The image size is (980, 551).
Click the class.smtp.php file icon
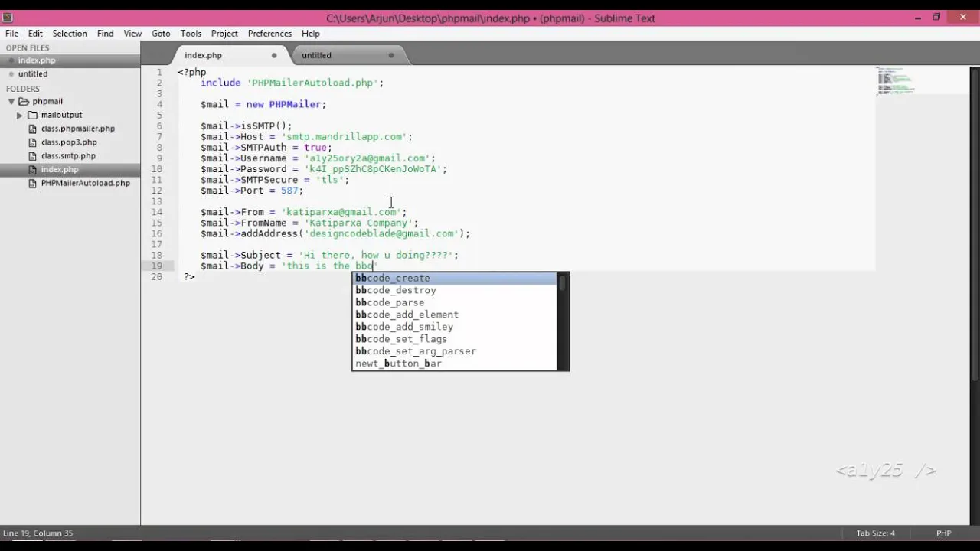coord(32,156)
